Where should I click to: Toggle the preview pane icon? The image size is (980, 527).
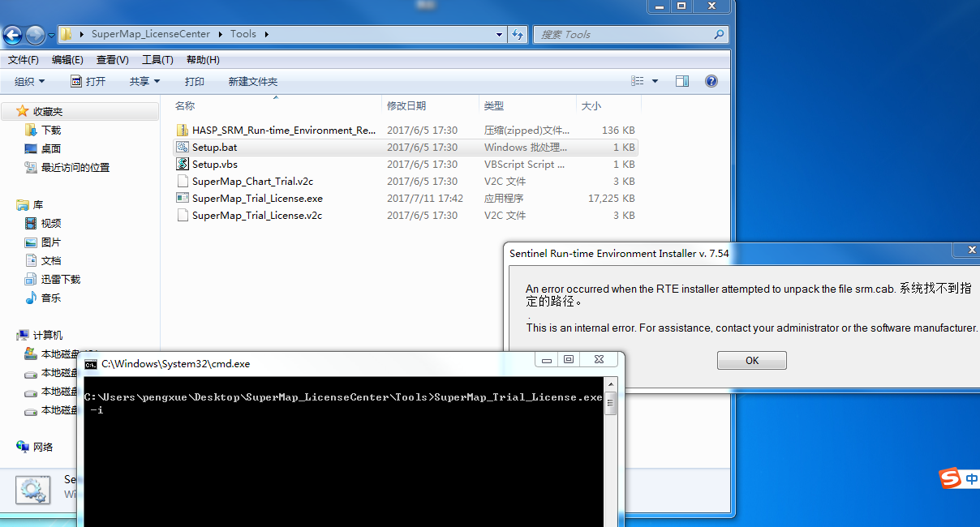click(682, 81)
